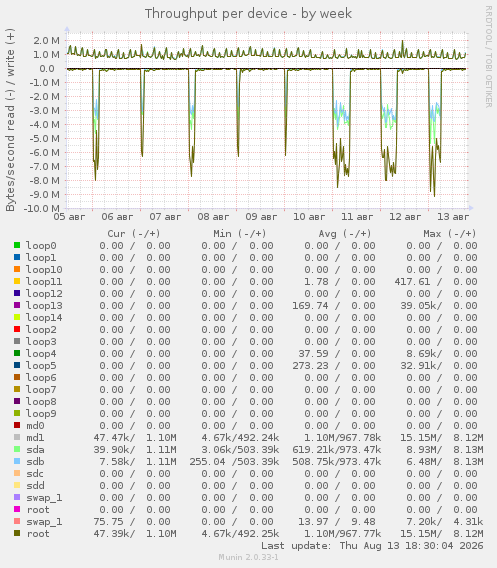
Task: Click the sdb max read value '6.48M'
Action: pyautogui.click(x=422, y=462)
